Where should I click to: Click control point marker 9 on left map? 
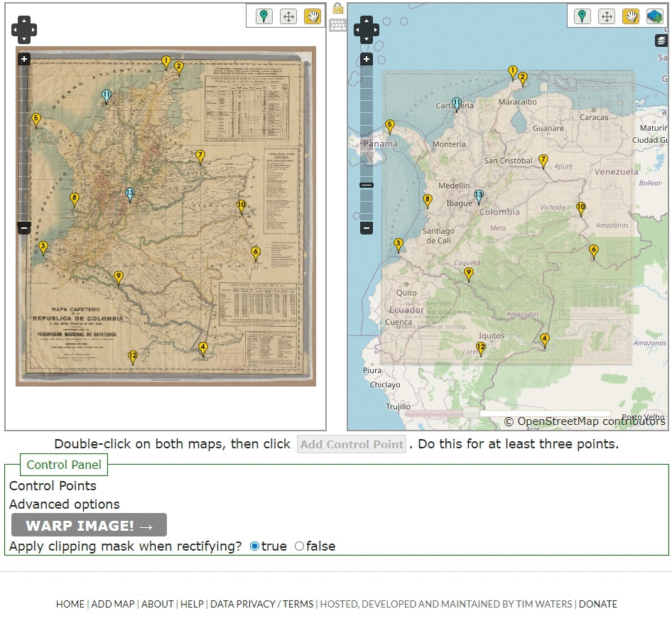pos(119,278)
